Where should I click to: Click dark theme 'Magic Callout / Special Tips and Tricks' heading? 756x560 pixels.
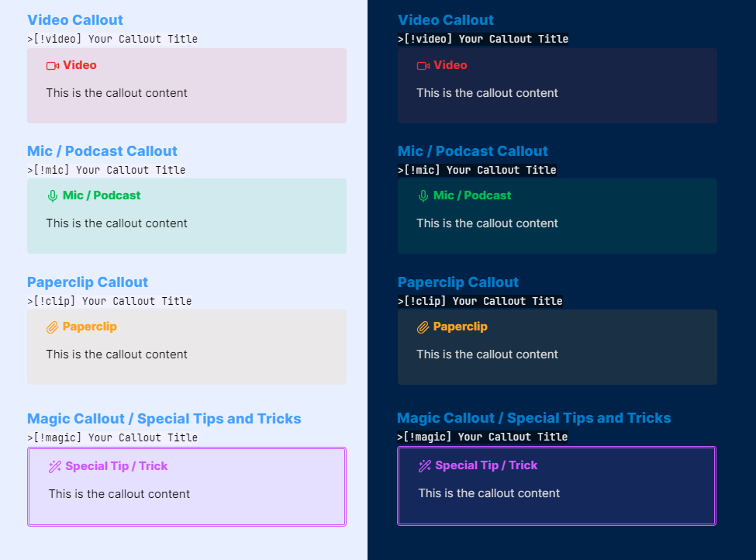pos(533,418)
